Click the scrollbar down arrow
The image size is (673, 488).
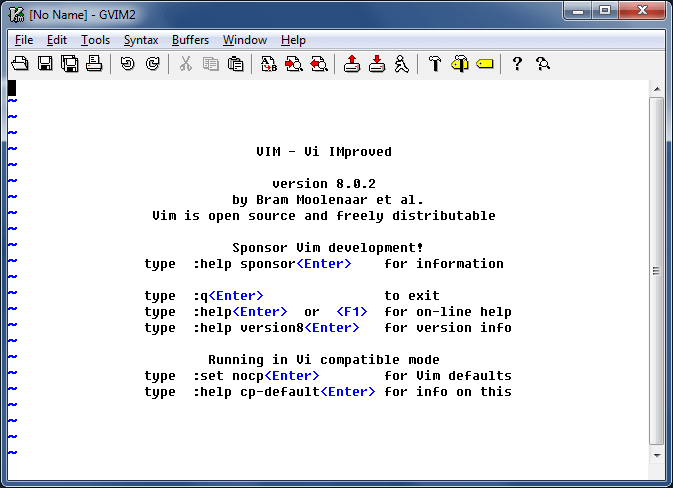[657, 455]
